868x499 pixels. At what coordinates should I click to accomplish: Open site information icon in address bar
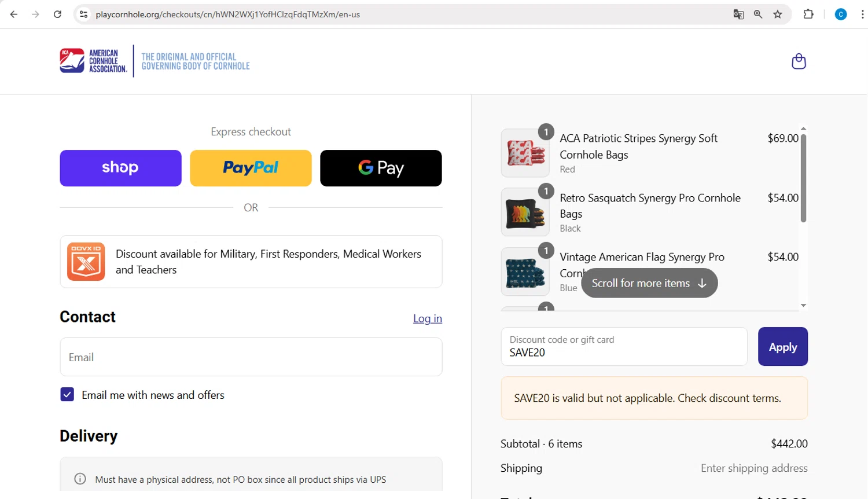[x=84, y=14]
